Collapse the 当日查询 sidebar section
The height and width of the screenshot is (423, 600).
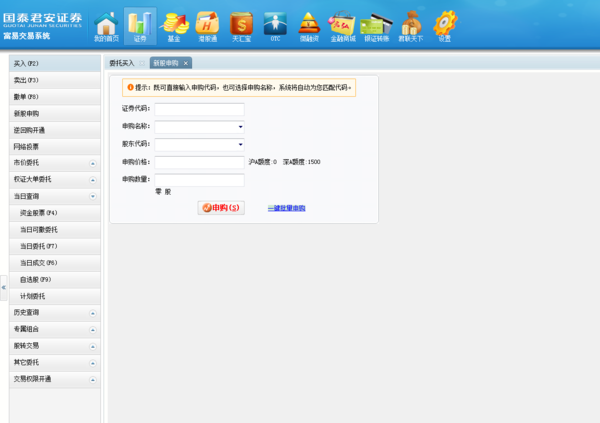pyautogui.click(x=92, y=196)
